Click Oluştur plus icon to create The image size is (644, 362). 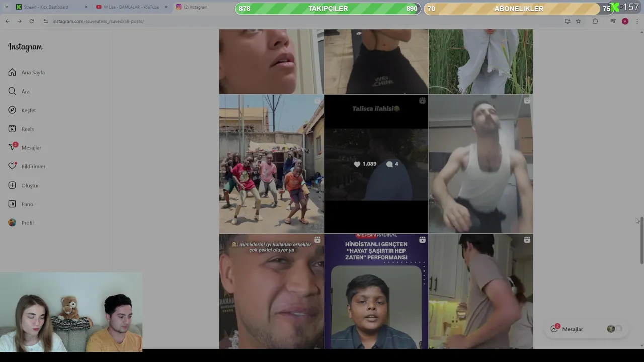click(12, 185)
